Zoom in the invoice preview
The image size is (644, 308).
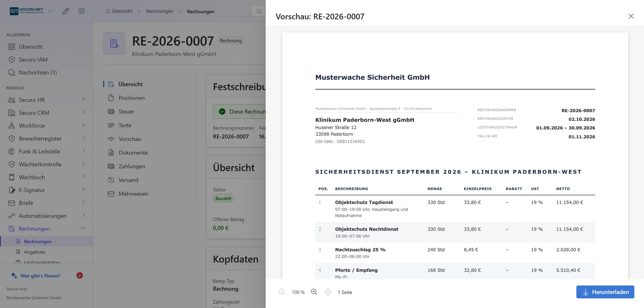click(314, 292)
